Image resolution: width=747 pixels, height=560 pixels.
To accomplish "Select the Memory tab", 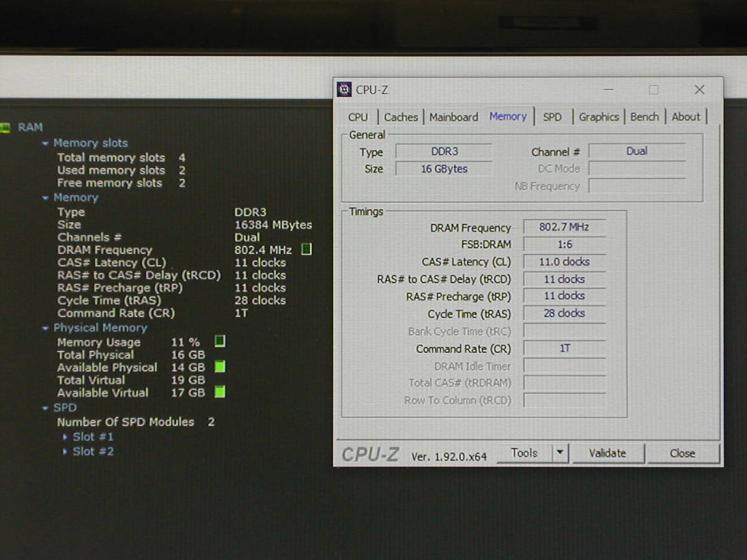I will coord(508,116).
